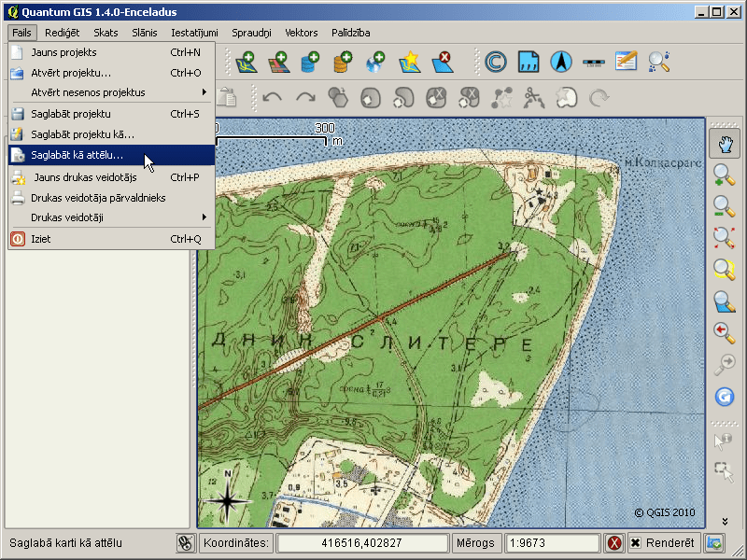Click projection status icon in bottom-right corner
Viewport: 747px width, 560px height.
coord(714,543)
